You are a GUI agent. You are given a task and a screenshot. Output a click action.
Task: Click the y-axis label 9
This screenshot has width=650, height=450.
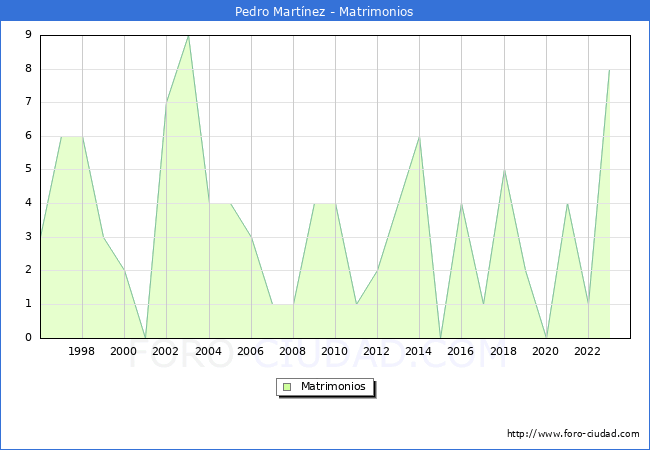coord(29,34)
